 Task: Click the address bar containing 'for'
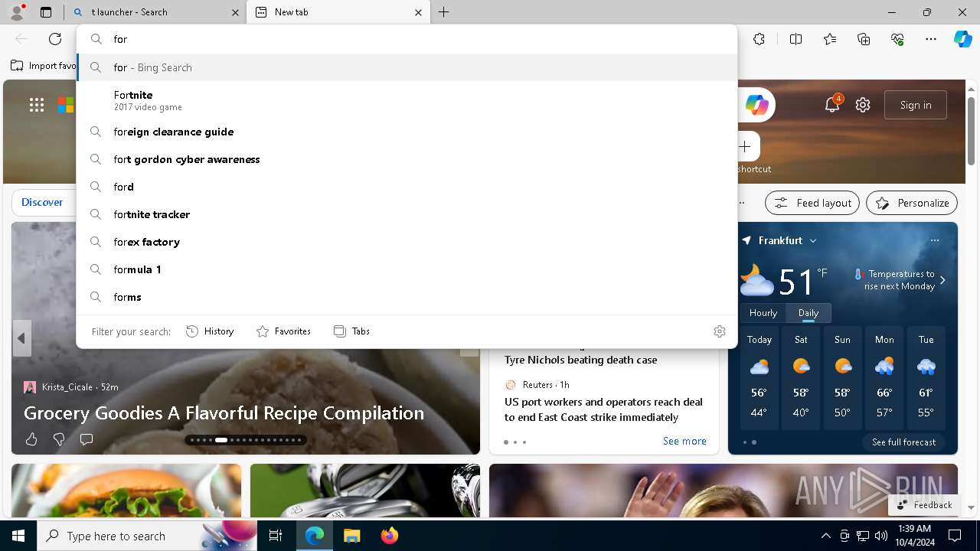click(x=407, y=39)
